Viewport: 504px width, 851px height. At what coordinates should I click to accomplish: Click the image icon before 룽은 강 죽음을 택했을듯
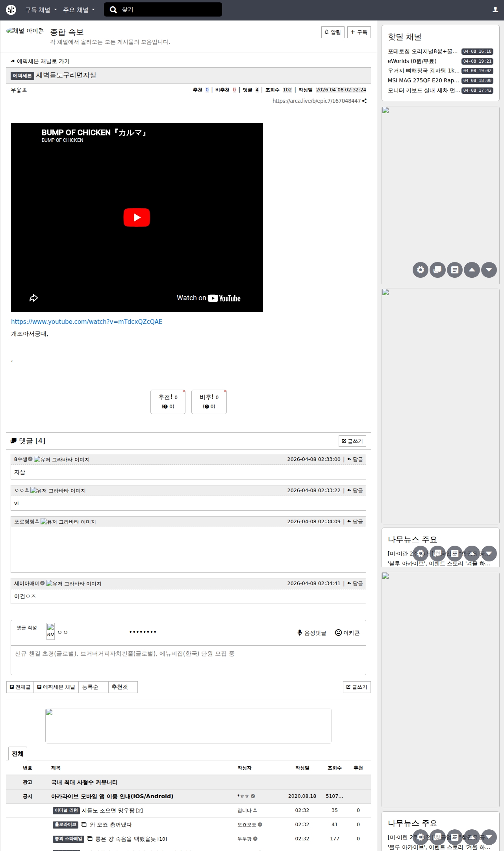(90, 839)
